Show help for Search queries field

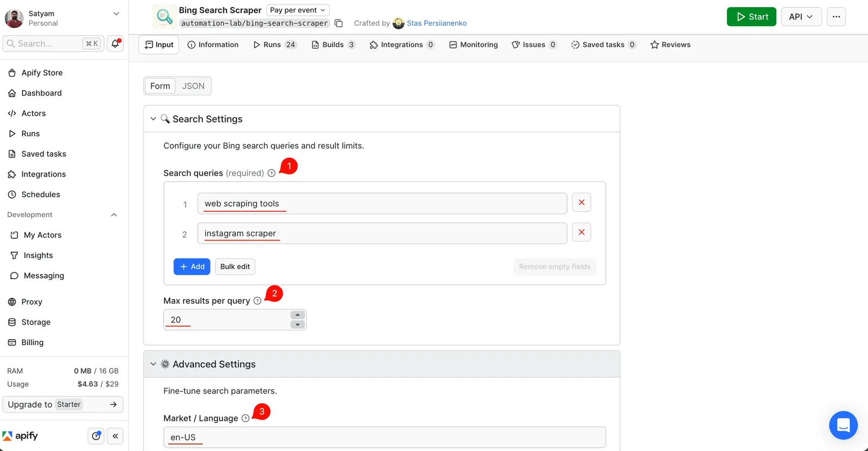click(x=271, y=173)
